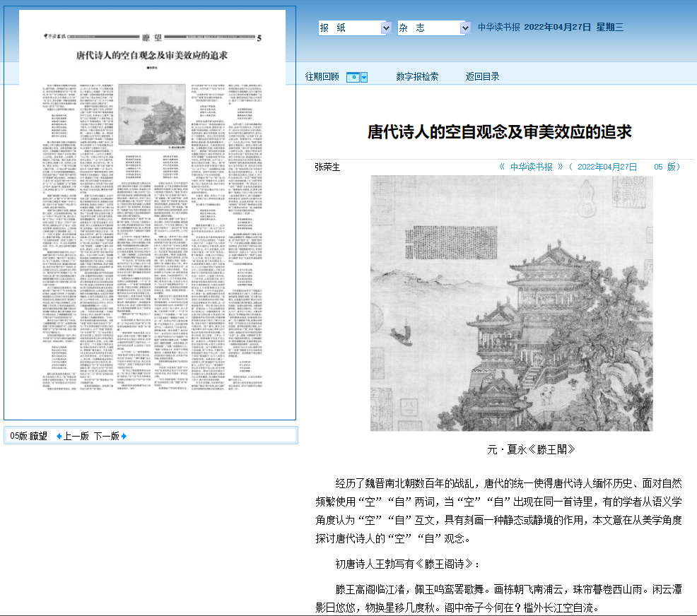Click the 2022年04月27日 date in byline
Screen dimensions: 697x616
pyautogui.click(x=607, y=167)
